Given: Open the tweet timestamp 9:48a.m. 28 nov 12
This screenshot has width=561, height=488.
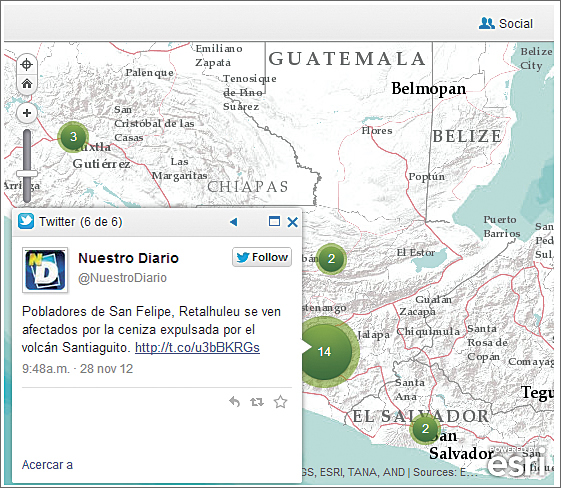Looking at the screenshot, I should [x=78, y=369].
